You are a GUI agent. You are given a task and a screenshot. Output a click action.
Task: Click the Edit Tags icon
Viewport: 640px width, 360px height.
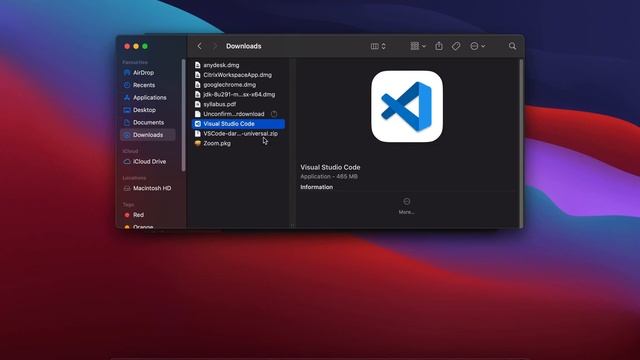[456, 46]
